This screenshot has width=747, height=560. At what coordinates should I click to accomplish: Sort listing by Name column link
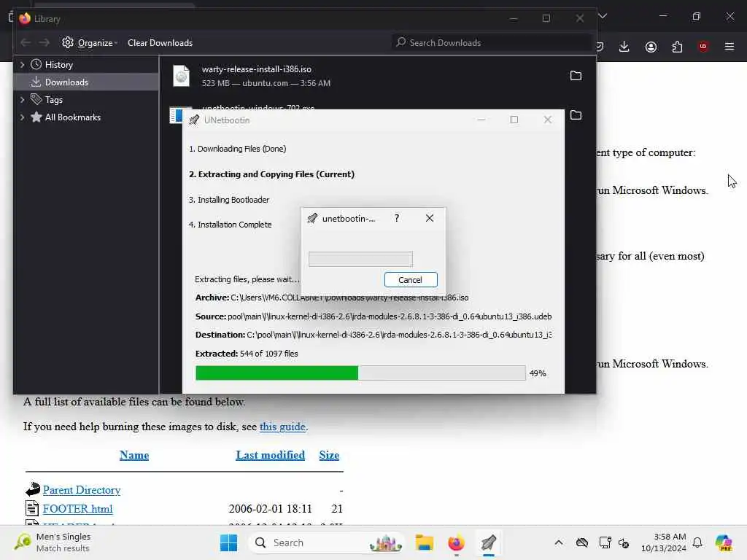click(x=134, y=455)
